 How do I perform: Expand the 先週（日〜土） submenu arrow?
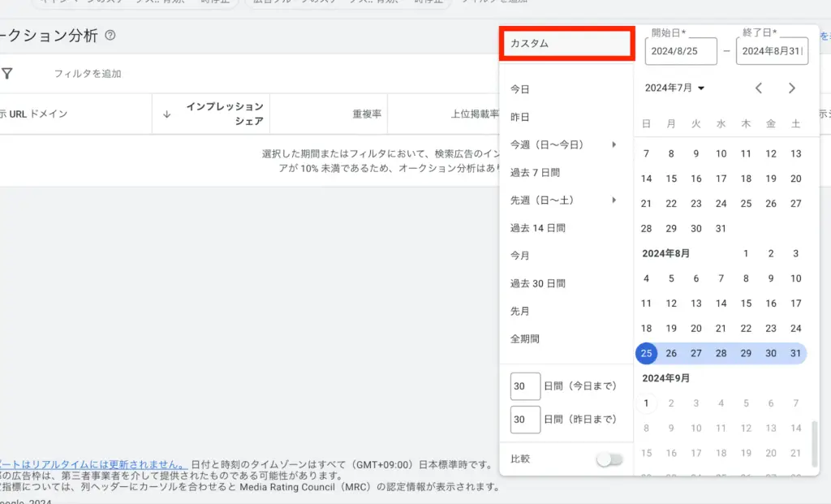click(614, 200)
